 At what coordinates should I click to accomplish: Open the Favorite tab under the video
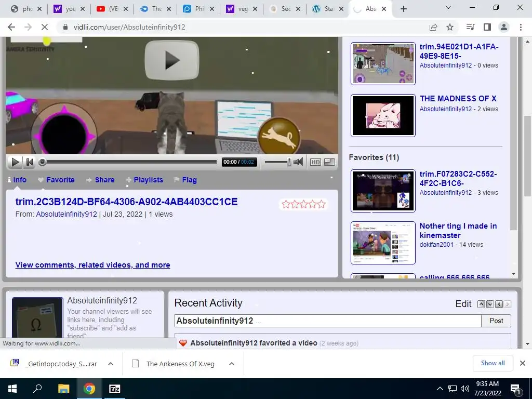[x=56, y=180]
